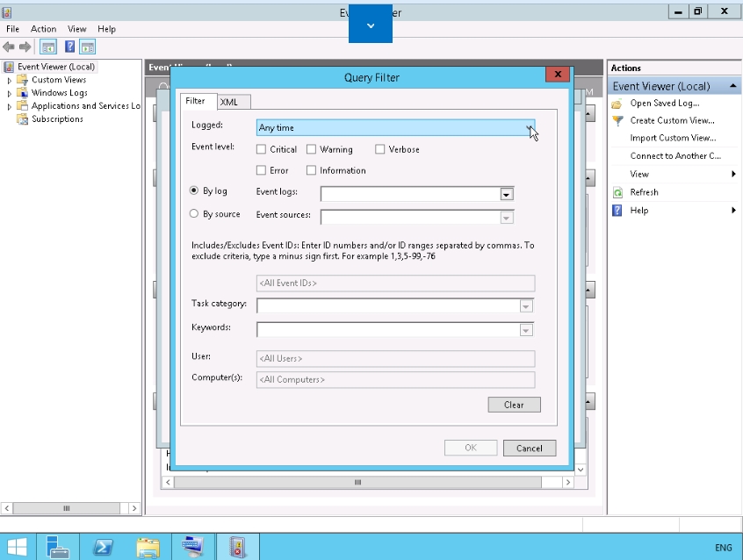Click Import Custom View... action
The image size is (743, 560).
point(673,138)
